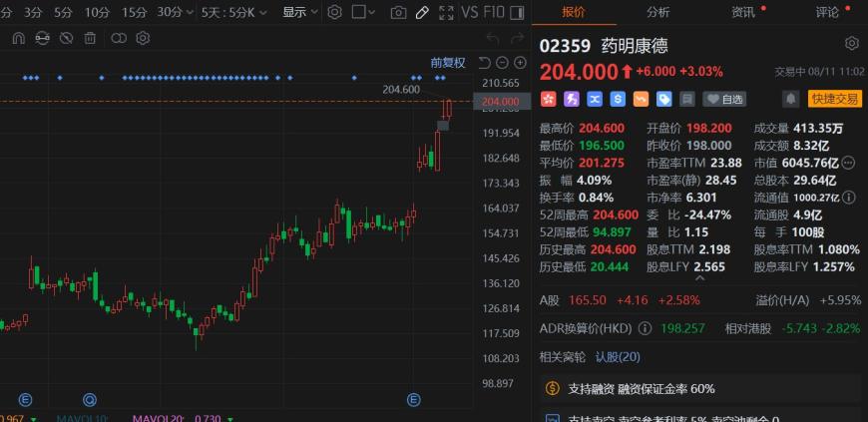868x422 pixels.
Task: Open the 显示 display dropdown
Action: point(300,12)
